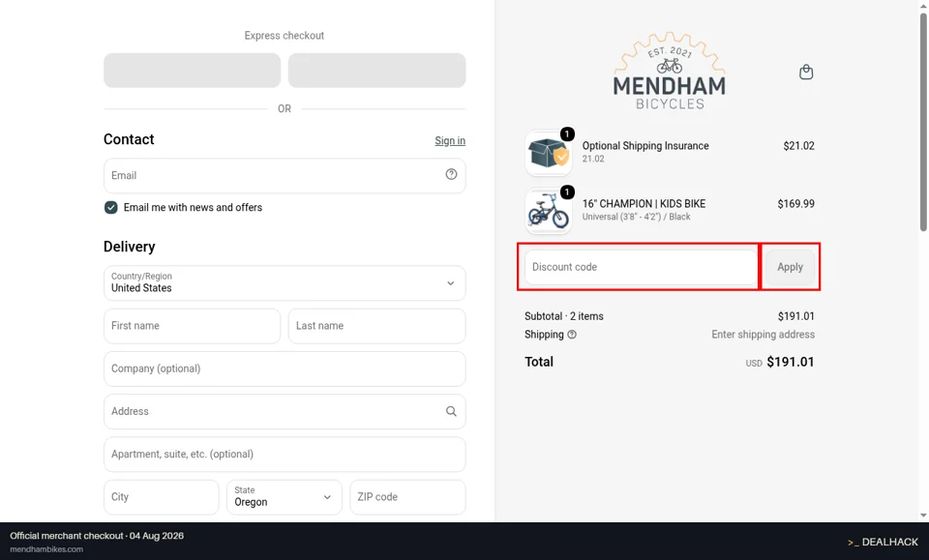Click the first express checkout button
929x560 pixels.
192,71
